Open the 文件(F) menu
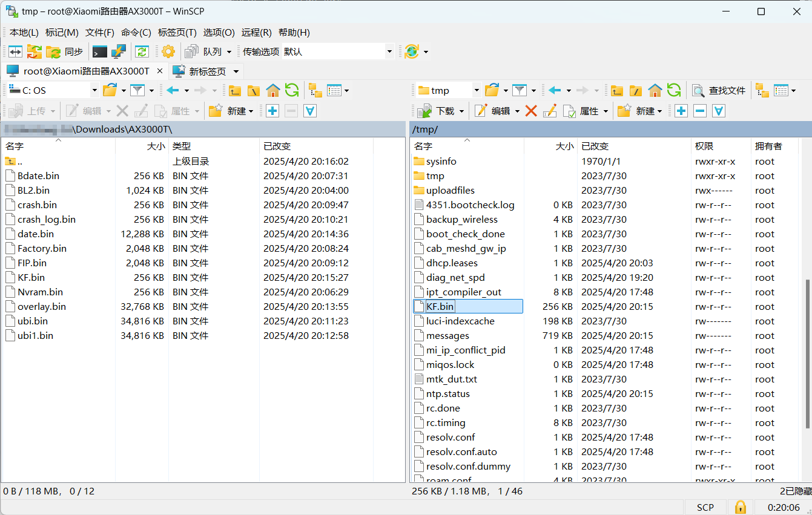This screenshot has height=515, width=812. 100,33
